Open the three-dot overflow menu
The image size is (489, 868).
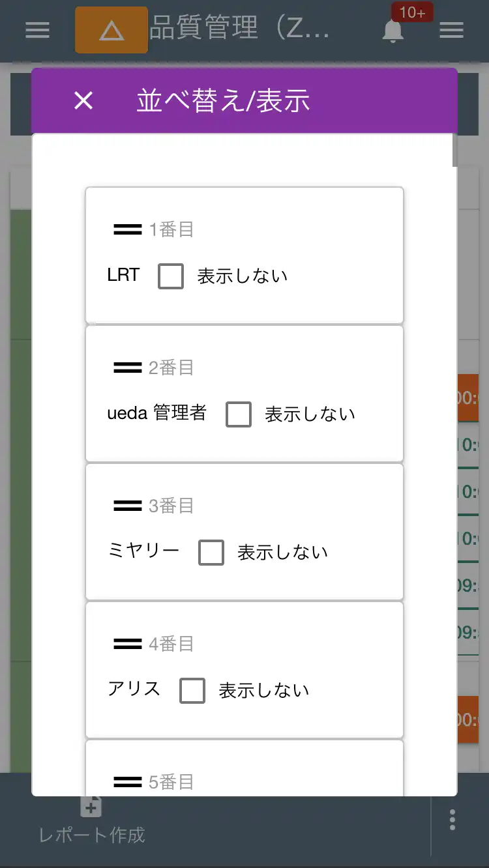tap(451, 820)
